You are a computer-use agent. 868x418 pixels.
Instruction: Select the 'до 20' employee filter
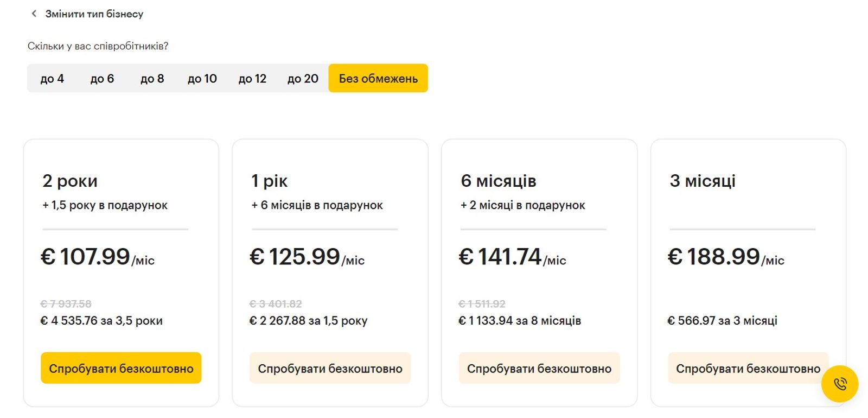click(303, 78)
